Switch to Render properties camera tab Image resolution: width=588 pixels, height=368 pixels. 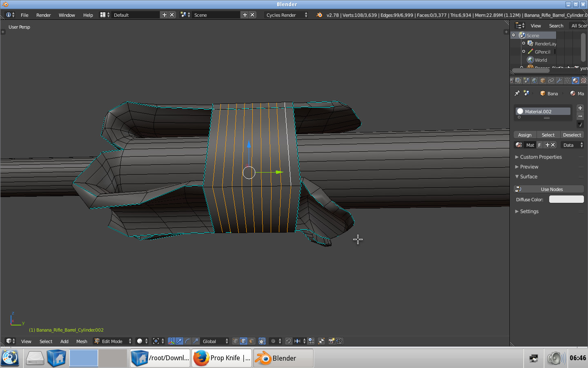click(512, 81)
